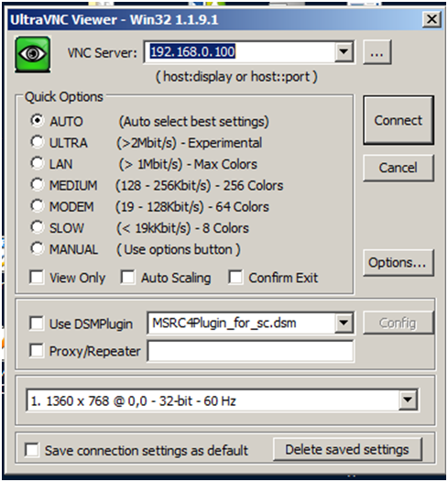Click the "(> 1Mbit/s) - Max Colors" text
448x482 pixels.
[x=188, y=164]
